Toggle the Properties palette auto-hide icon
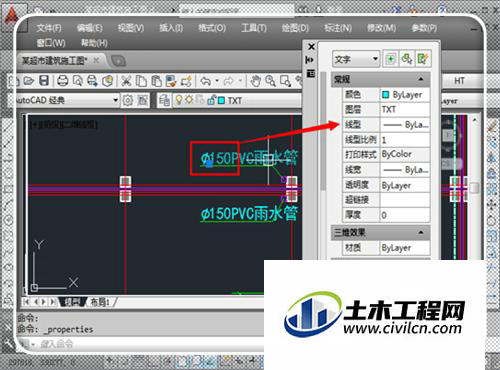 [310, 60]
